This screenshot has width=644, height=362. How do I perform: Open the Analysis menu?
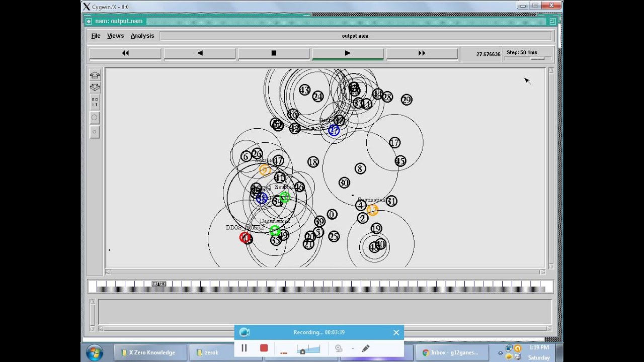142,36
